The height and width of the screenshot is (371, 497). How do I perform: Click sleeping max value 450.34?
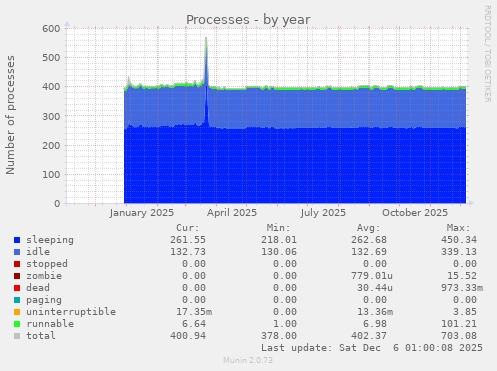coord(459,240)
